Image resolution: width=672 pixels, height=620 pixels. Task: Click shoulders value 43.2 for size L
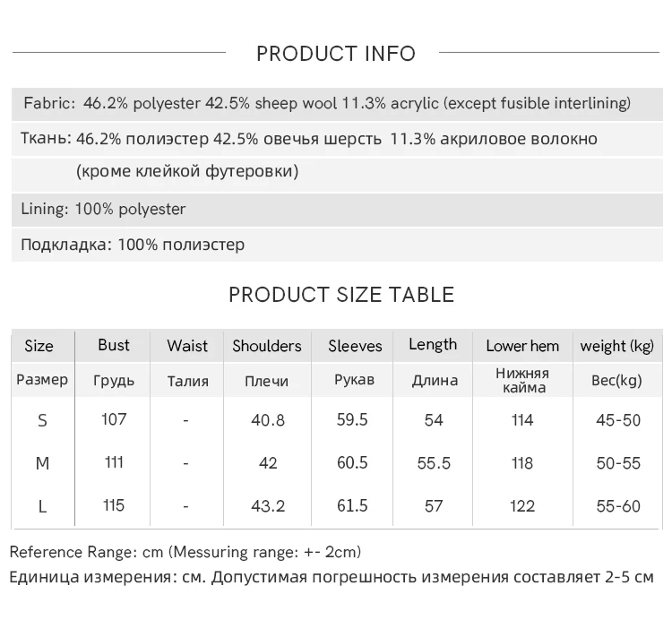click(267, 506)
